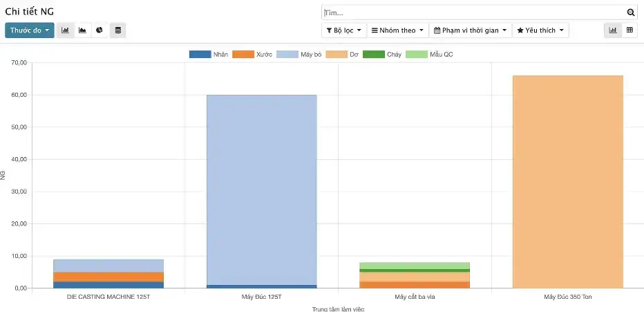644x312 pixels.
Task: Click in the Tìm search field
Action: (x=473, y=12)
